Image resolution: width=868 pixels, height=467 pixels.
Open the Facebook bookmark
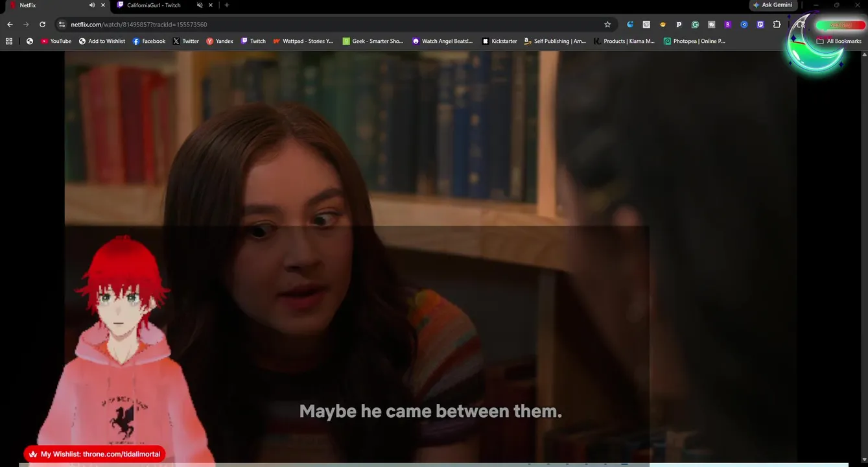[x=149, y=41]
